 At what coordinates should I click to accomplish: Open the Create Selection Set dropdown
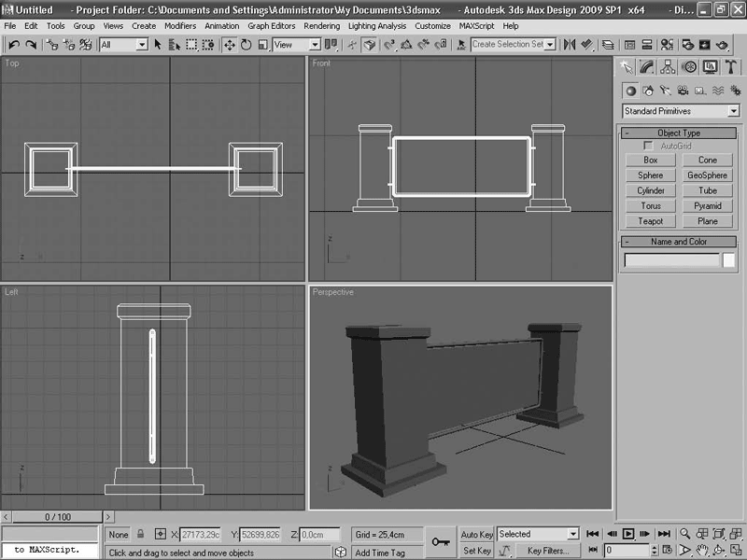click(x=513, y=44)
